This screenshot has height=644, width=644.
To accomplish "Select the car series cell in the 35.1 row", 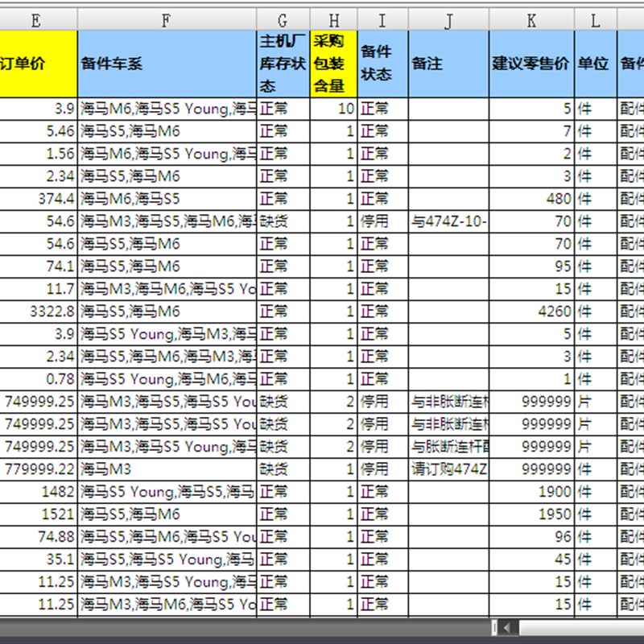I will [167, 559].
